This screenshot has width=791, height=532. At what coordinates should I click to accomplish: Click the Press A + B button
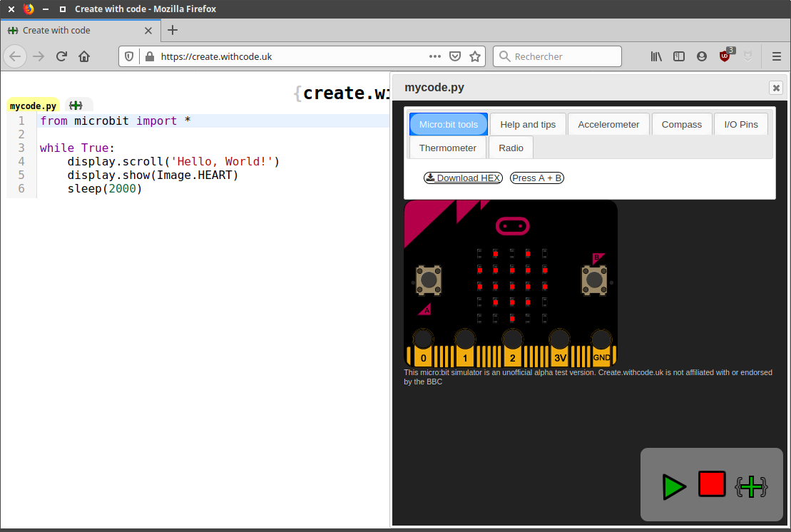tap(537, 178)
